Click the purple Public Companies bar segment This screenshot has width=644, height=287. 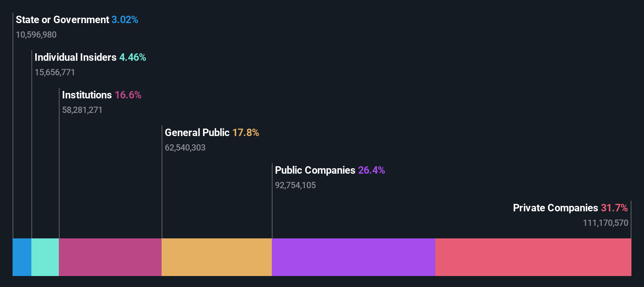pos(353,257)
